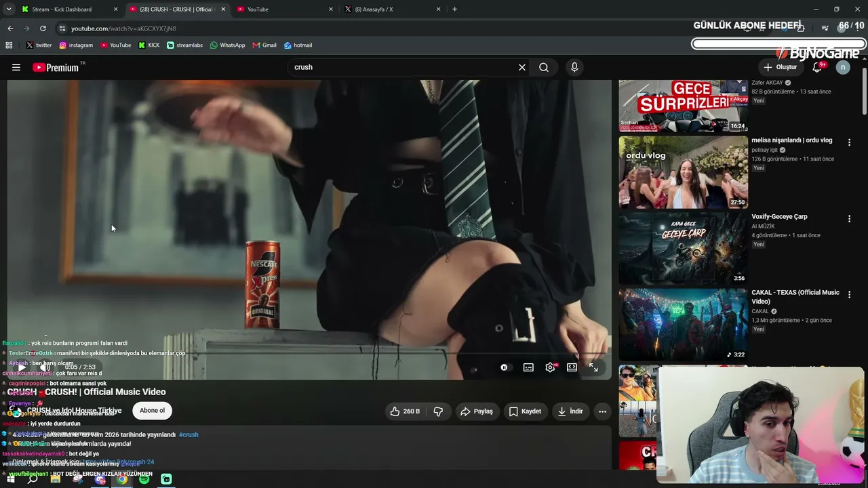Open the instagram bookmark
Screen dimensions: 868x488
(x=76, y=45)
